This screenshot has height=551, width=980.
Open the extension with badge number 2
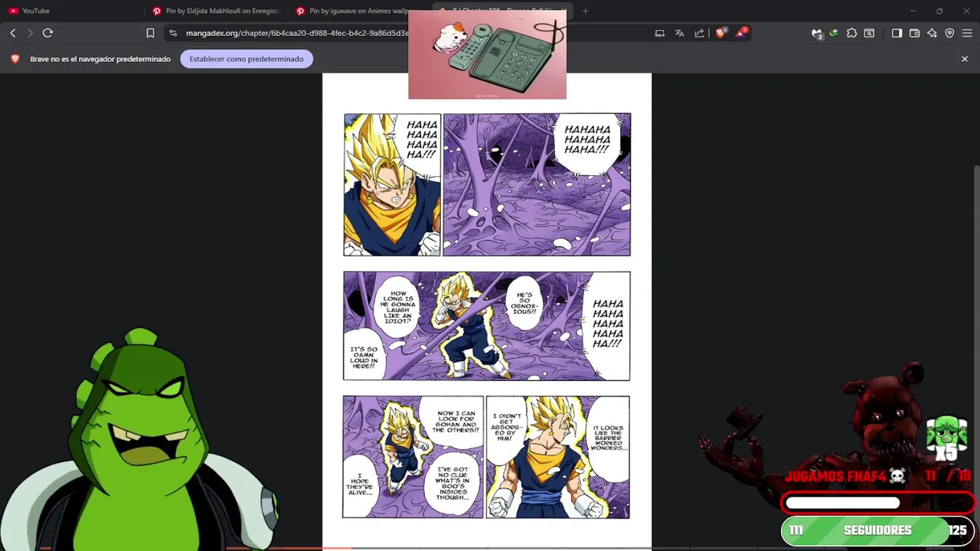click(817, 34)
